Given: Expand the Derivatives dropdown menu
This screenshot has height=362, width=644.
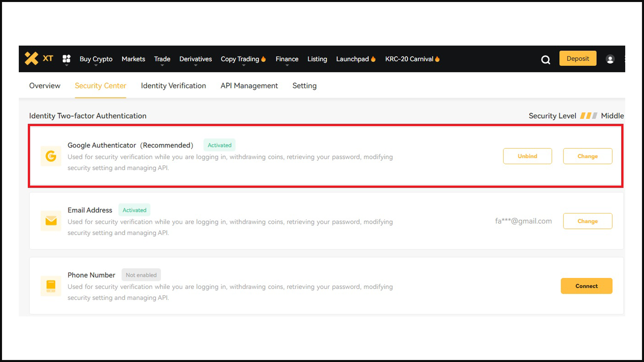Looking at the screenshot, I should click(196, 59).
